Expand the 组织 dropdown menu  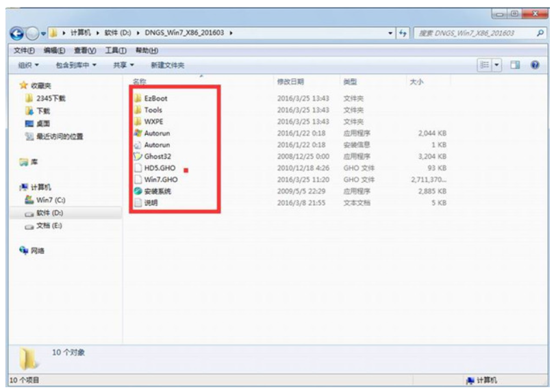pos(28,65)
